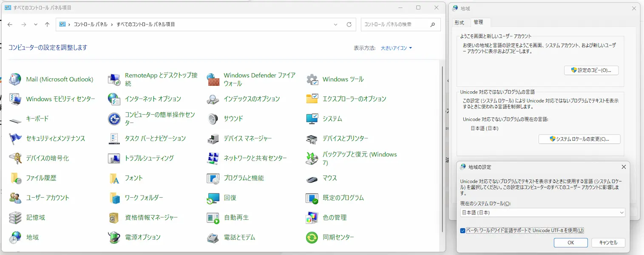Open Windows モビリティ センター icon
This screenshot has height=255, width=644.
coord(15,99)
